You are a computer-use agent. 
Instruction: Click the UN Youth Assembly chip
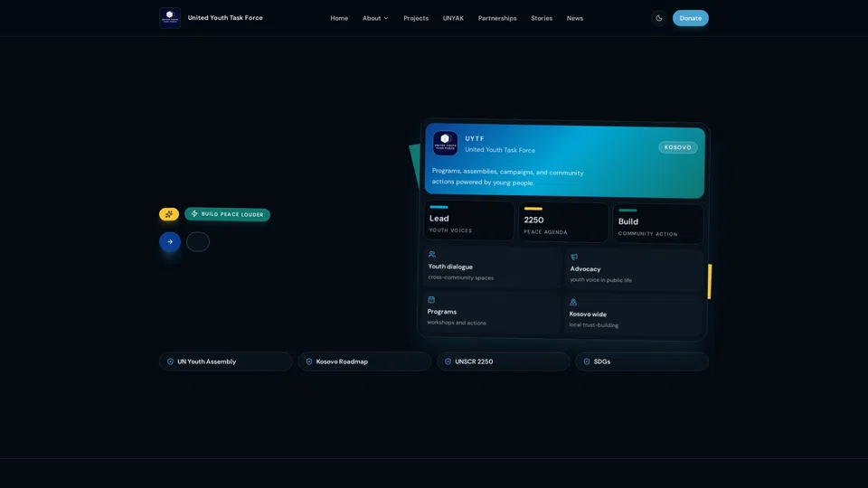pos(226,361)
